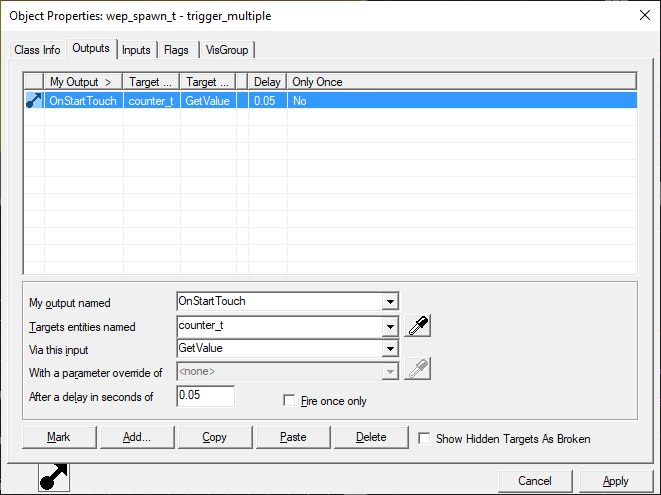Expand the Via this input dropdown
Image resolution: width=661 pixels, height=495 pixels.
pos(390,349)
